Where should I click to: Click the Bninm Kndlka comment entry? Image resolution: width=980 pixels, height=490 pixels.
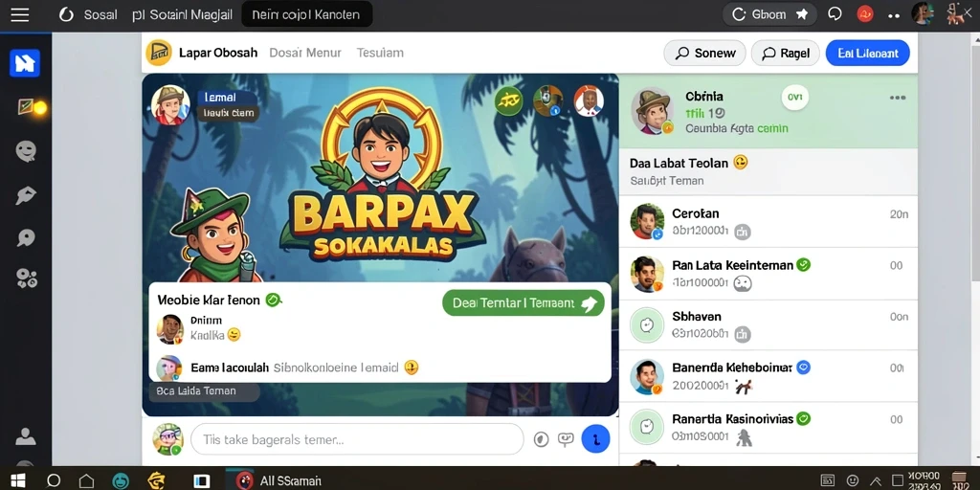[x=198, y=329]
